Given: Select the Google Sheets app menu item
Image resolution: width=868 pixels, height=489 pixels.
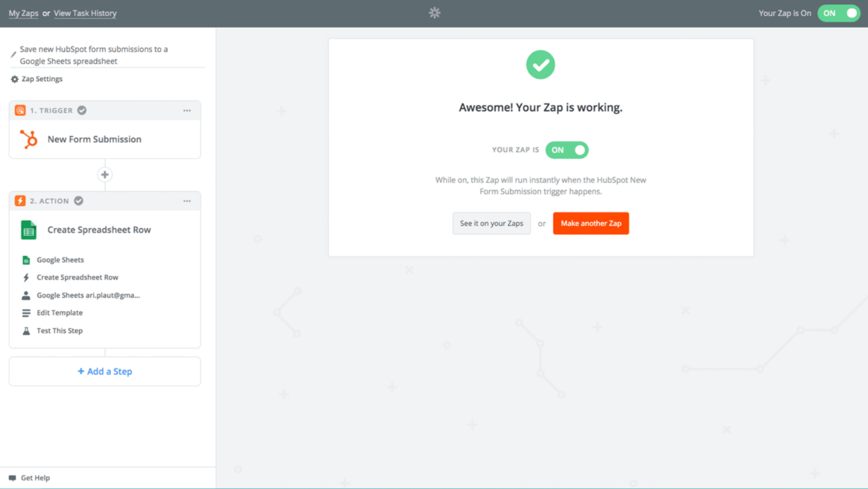Looking at the screenshot, I should pyautogui.click(x=60, y=260).
